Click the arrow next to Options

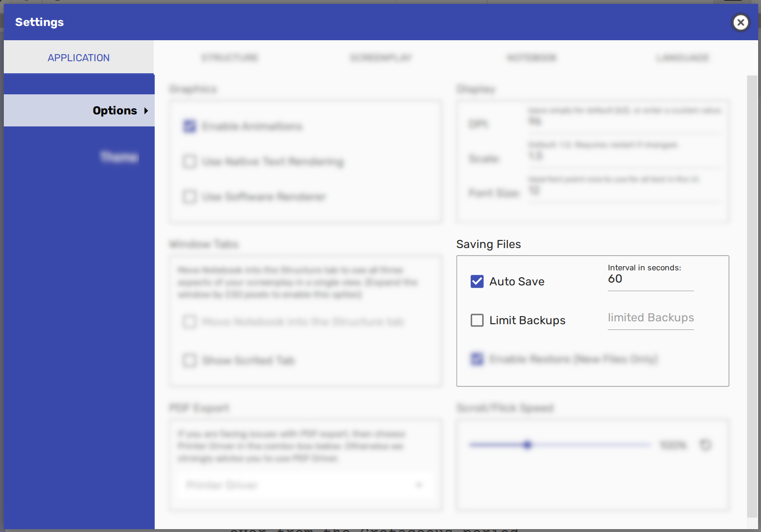[146, 111]
